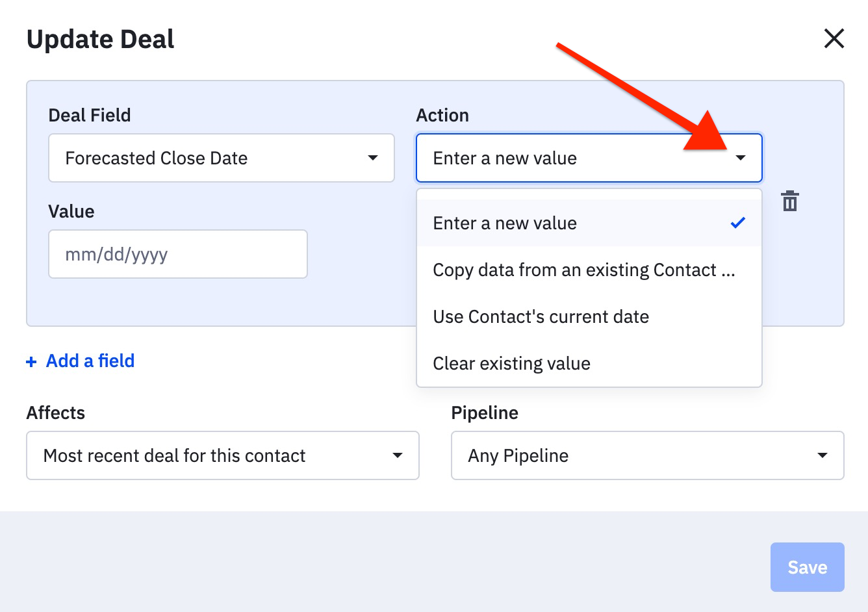Pick 'Use Contact's current date' option
Image resolution: width=868 pixels, height=612 pixels.
[x=541, y=317]
